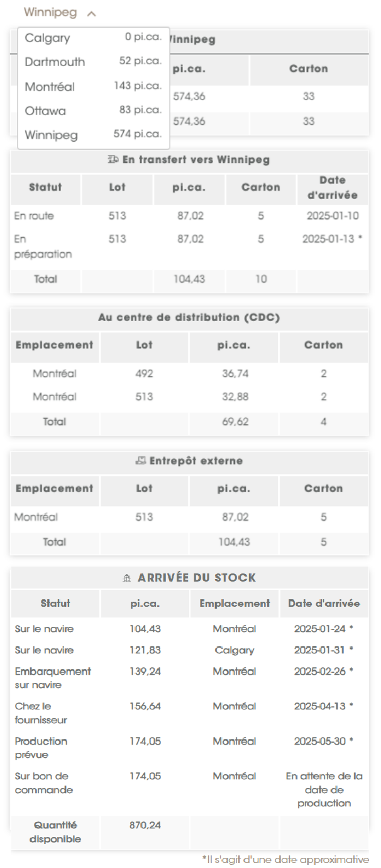Select Ottawa option showing 83 pi.ca.
This screenshot has height=868, width=381.
point(93,111)
